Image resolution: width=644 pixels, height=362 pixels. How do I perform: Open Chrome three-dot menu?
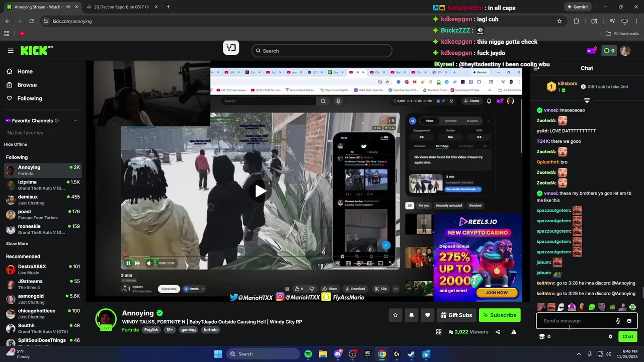[x=636, y=21]
